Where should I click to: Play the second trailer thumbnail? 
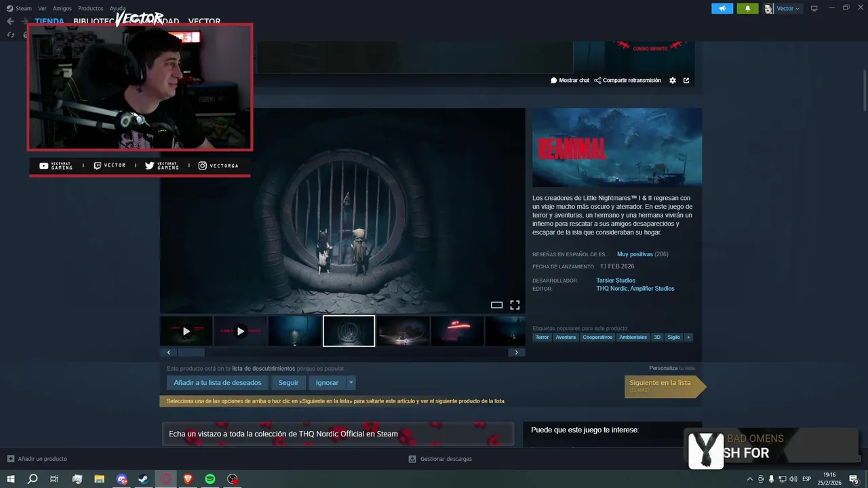(x=240, y=331)
